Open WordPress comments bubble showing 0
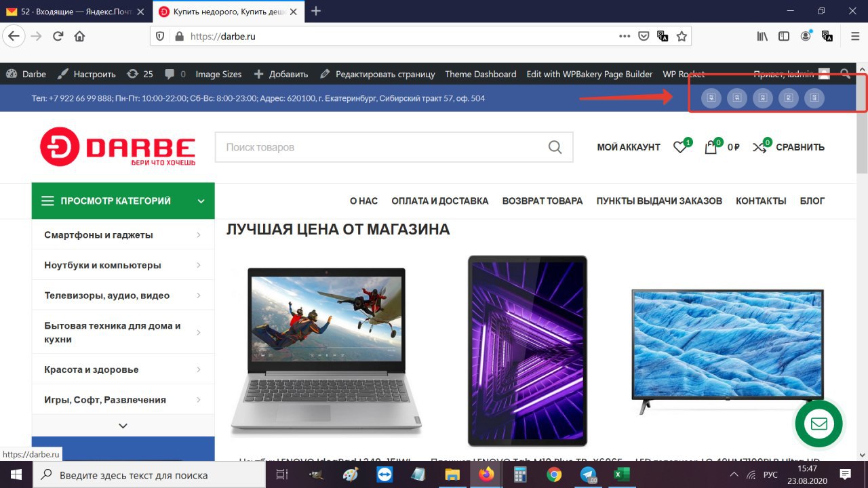Viewport: 868px width, 488px height. 176,74
